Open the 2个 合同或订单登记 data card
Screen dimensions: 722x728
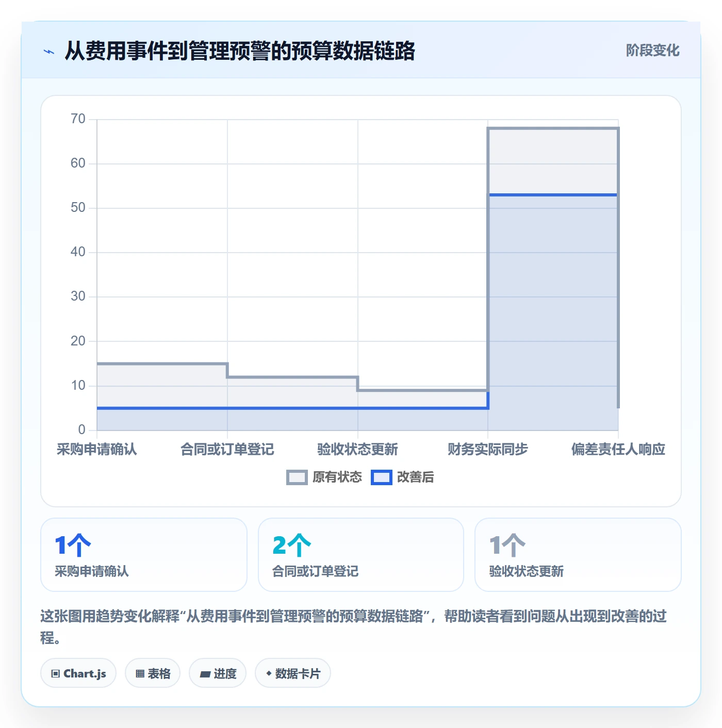tap(361, 555)
